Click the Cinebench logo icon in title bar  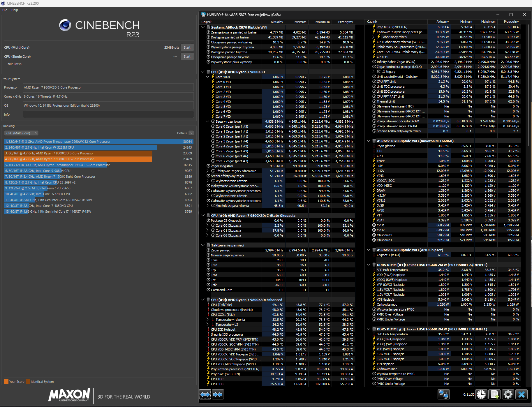3,3
